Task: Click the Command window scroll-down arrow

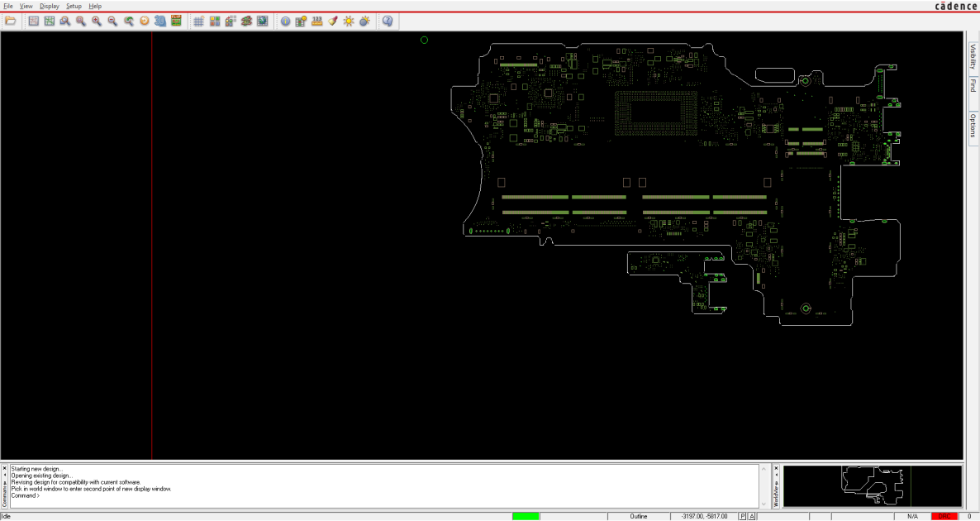Action: pyautogui.click(x=764, y=504)
